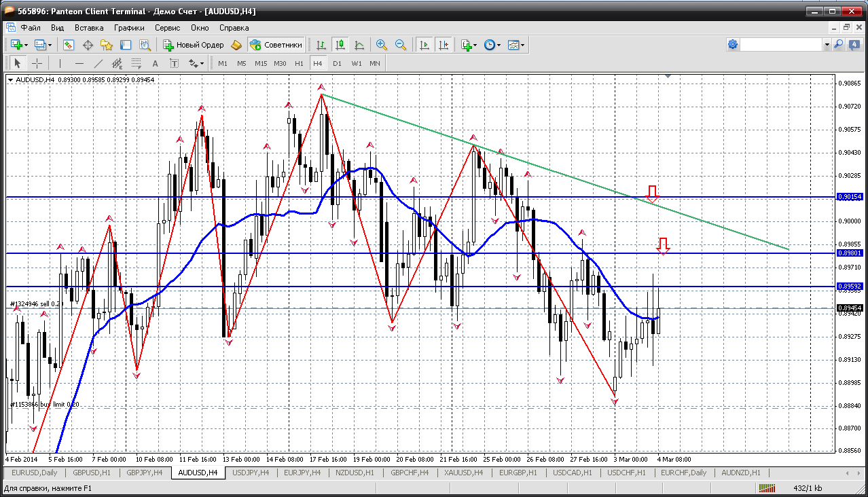Open the Графики menu
The image size is (868, 497).
pyautogui.click(x=129, y=28)
